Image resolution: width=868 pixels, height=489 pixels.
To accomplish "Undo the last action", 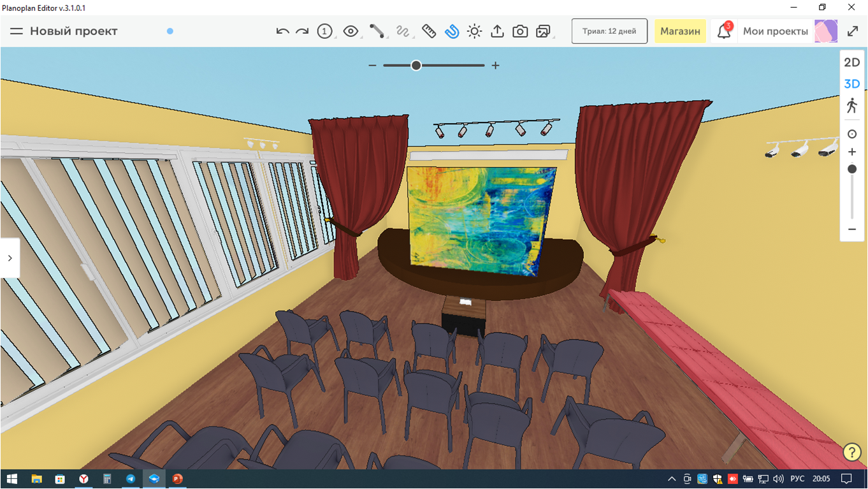I will [282, 31].
